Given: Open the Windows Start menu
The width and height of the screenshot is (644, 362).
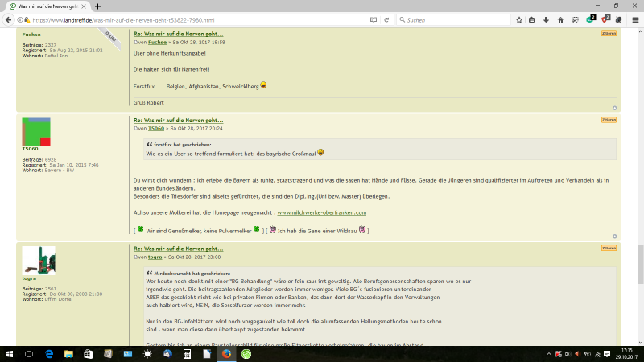Looking at the screenshot, I should pos(9,354).
